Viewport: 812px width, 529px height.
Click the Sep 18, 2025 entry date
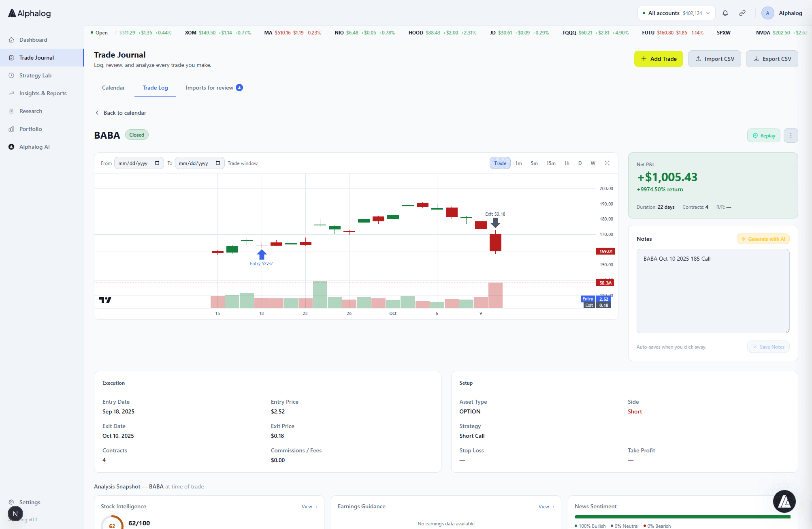pos(118,411)
